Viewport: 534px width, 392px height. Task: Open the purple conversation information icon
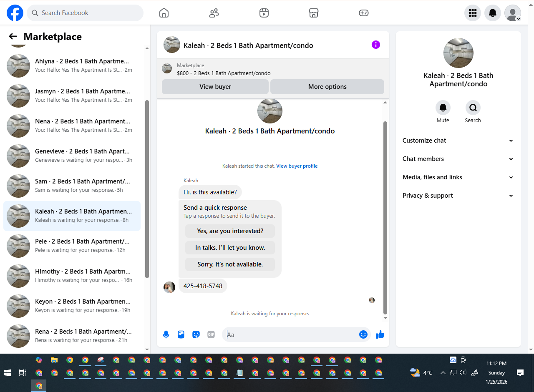point(376,45)
